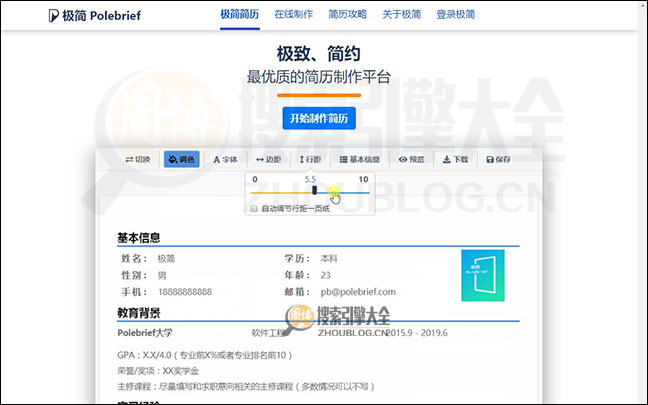This screenshot has height=405, width=648.
Task: Click the 荣誉/奖项 line
Action: pyautogui.click(x=158, y=371)
